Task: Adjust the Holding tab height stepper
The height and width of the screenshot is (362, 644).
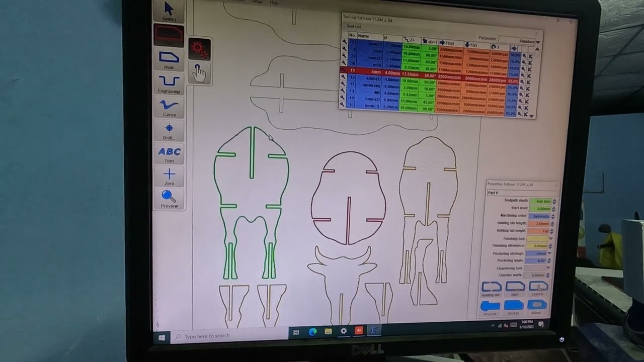Action: point(552,231)
